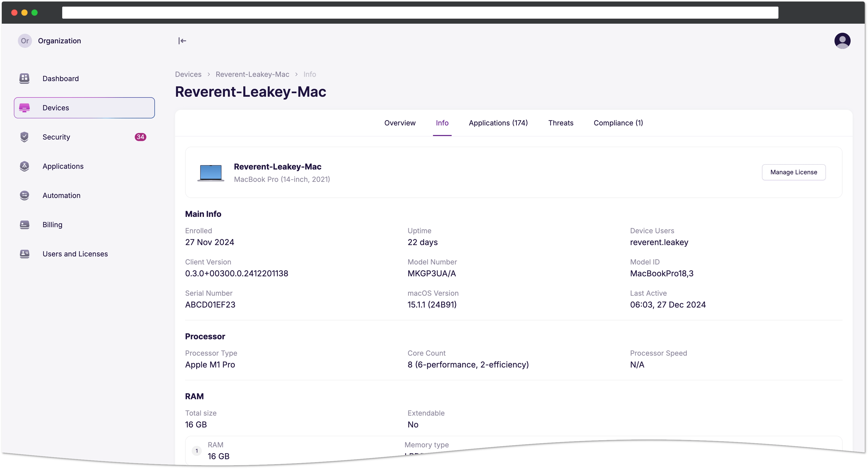This screenshot has width=868, height=469.
Task: Click the Extendable value No
Action: pos(413,424)
